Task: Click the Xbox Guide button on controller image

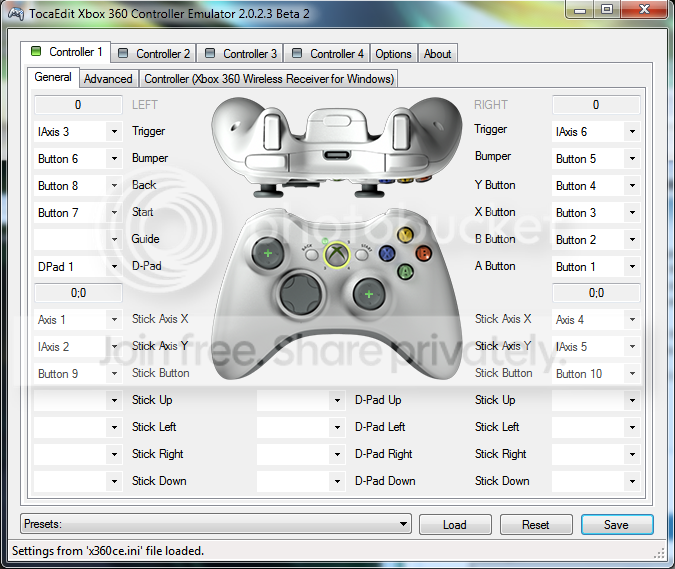Action: tap(337, 254)
